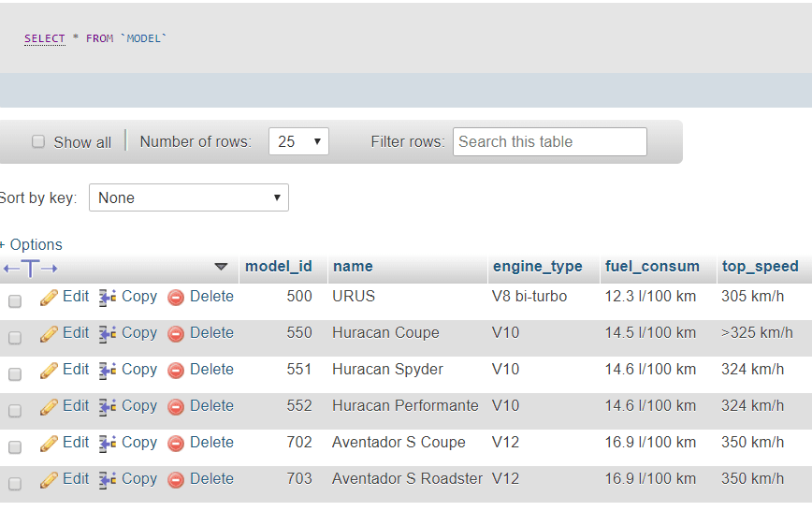
Task: Check the box for Huracan Performante row
Action: click(x=15, y=411)
